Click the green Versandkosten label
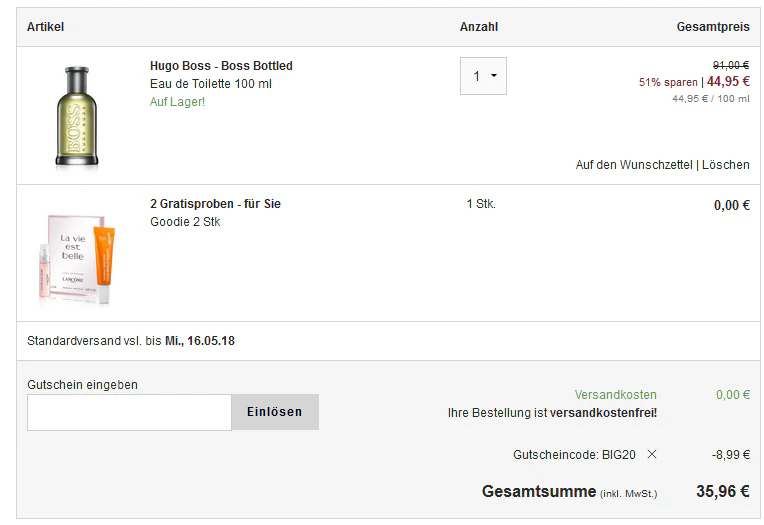The height and width of the screenshot is (525, 764). (x=615, y=395)
